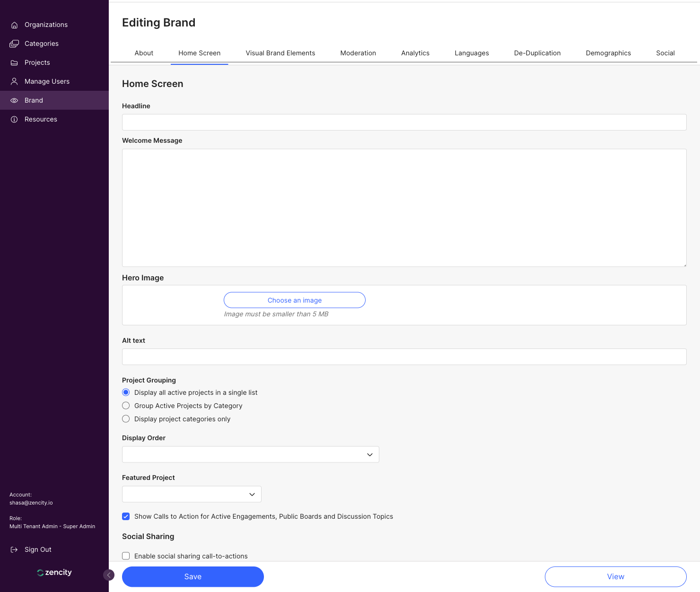This screenshot has width=700, height=592.
Task: Click the Organizations home icon in sidebar
Action: [14, 25]
